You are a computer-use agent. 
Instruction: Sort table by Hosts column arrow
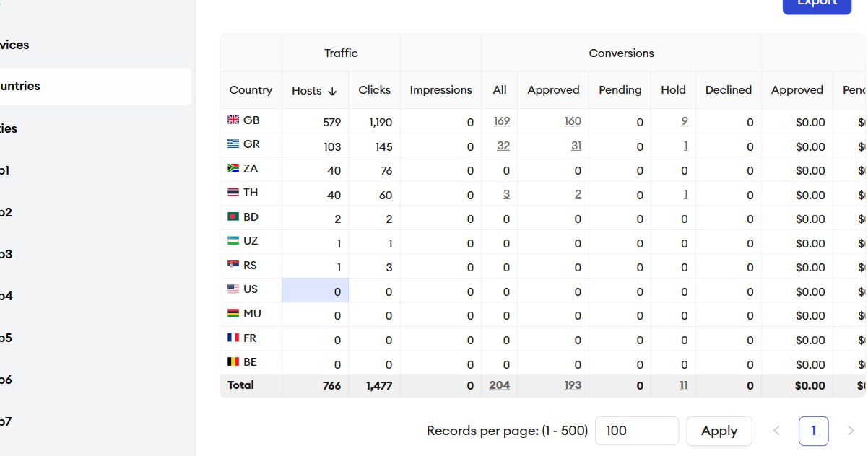coord(332,91)
